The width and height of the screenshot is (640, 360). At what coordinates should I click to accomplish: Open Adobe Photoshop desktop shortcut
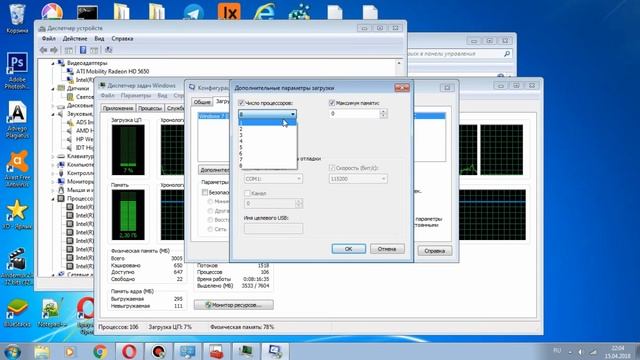click(x=17, y=70)
